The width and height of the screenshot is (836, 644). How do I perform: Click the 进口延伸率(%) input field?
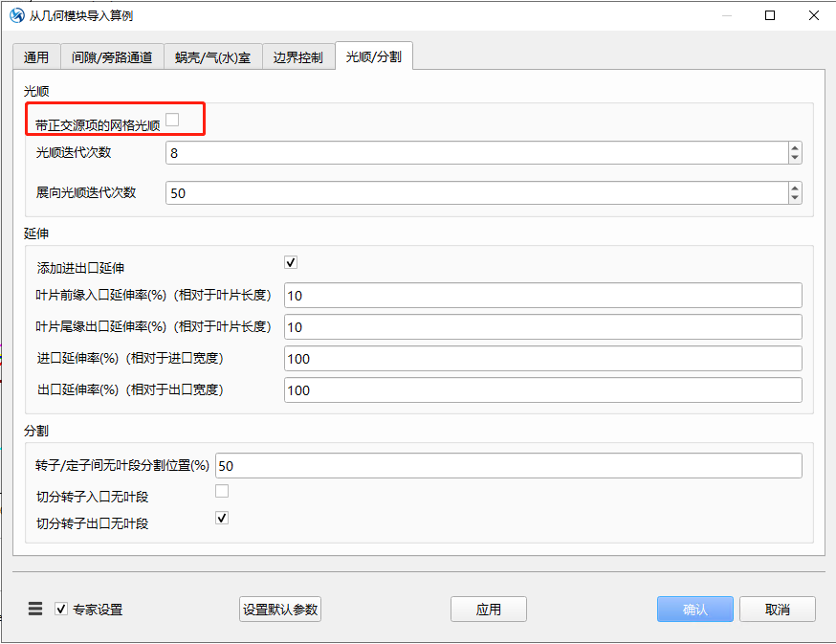pos(542,359)
